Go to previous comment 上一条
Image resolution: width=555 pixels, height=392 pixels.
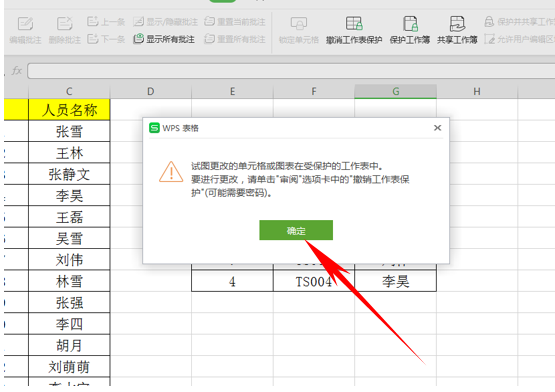[106, 22]
